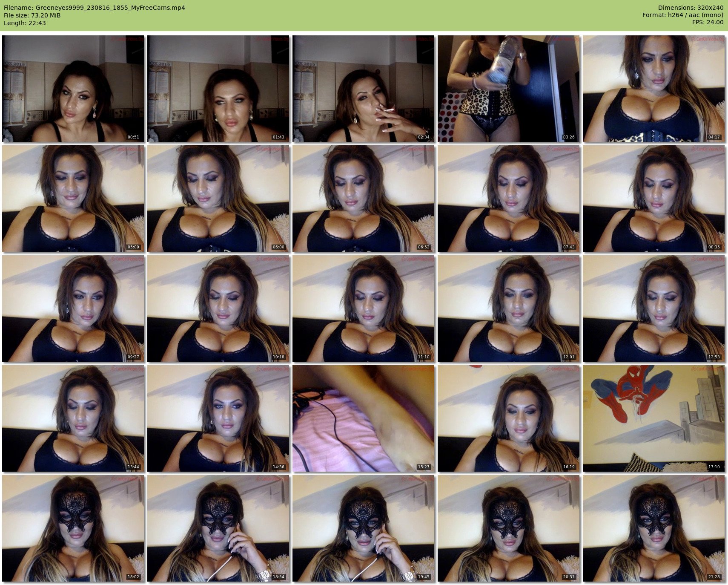This screenshot has width=728, height=585.
Task: Click the 15:27 frame with pink fabric
Action: coord(364,418)
